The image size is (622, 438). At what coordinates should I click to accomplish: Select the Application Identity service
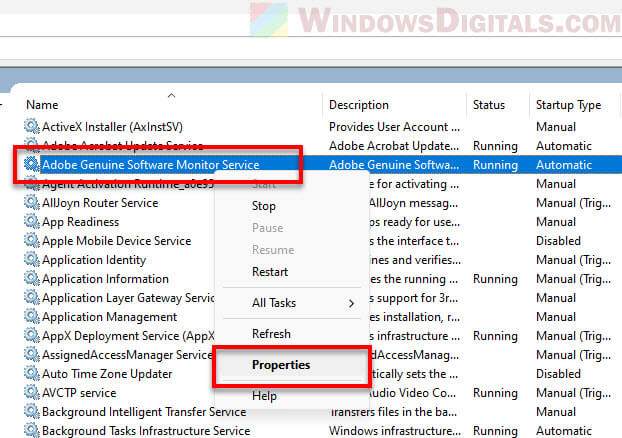coord(94,260)
